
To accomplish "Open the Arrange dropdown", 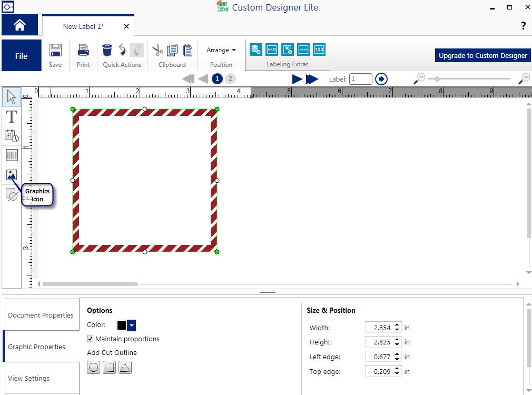I will 221,50.
